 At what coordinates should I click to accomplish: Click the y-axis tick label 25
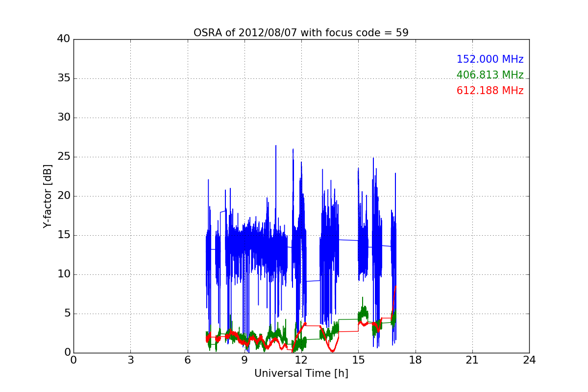[x=63, y=157]
